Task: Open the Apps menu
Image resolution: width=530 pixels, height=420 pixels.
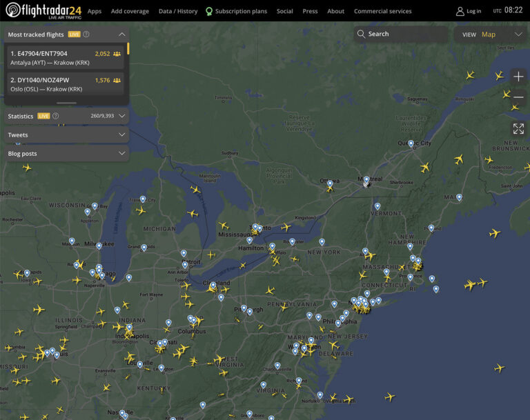Action: (x=95, y=11)
